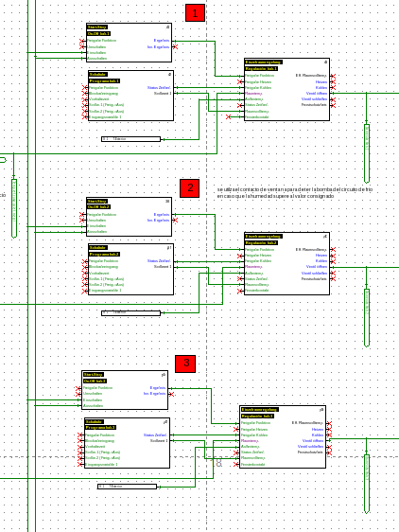Click the Raumtemp. input of Regulación hab.3
Screen dimensions: 399x532
[x=250, y=441]
